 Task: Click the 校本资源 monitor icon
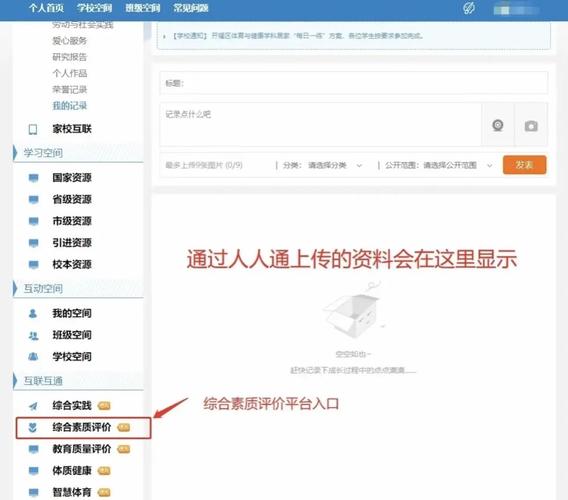coord(33,265)
